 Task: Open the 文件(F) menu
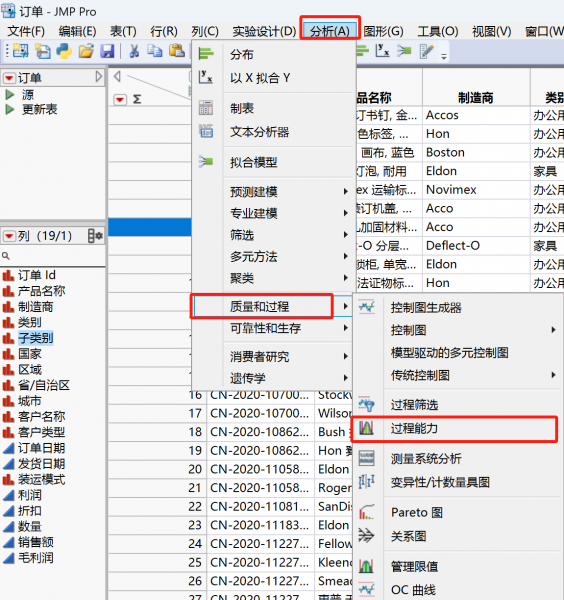pos(26,31)
